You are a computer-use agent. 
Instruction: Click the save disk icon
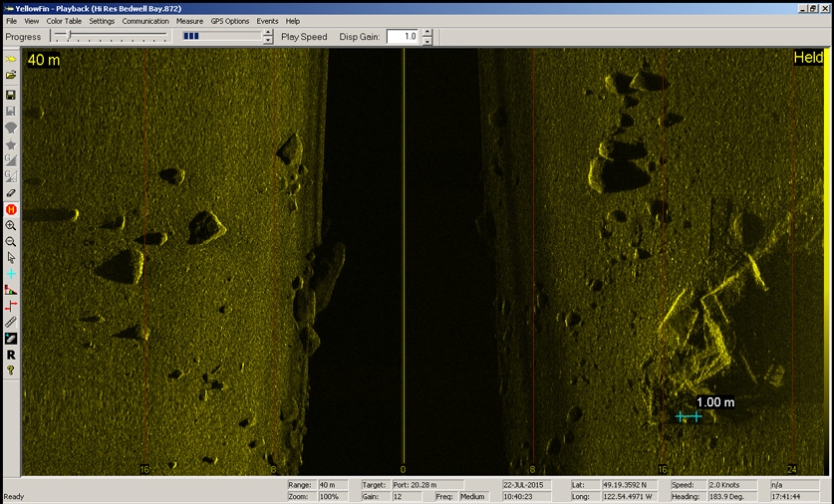pyautogui.click(x=11, y=95)
